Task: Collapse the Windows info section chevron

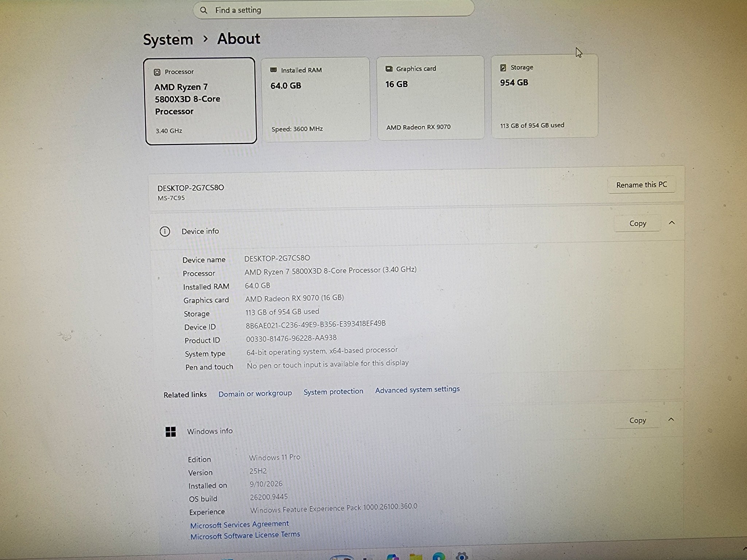Action: click(x=671, y=420)
